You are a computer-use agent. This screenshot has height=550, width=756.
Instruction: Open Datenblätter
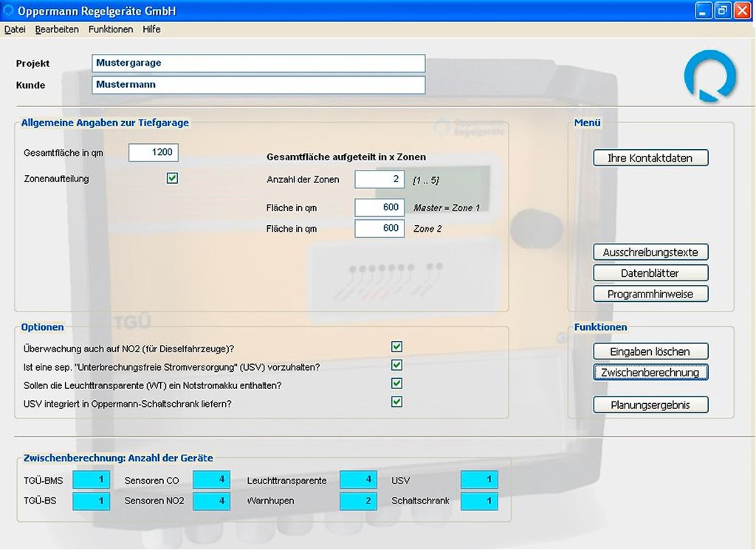tap(650, 273)
